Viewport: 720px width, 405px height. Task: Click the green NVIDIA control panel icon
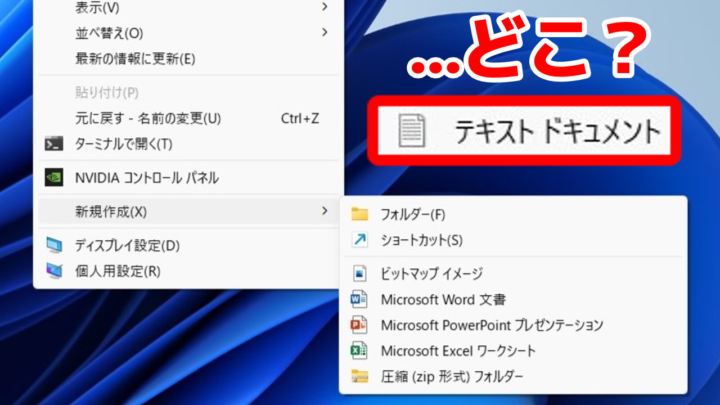tap(55, 178)
